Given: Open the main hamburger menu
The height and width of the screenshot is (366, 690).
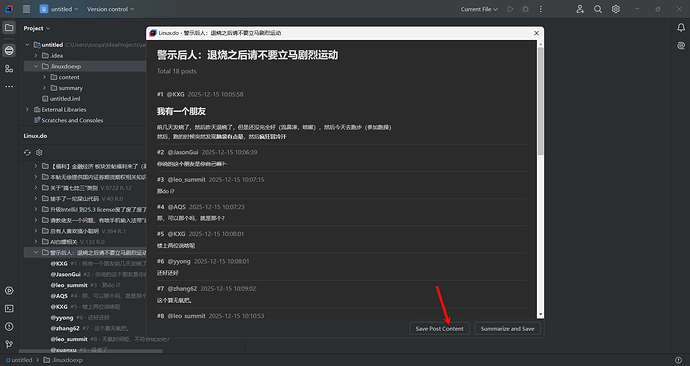Looking at the screenshot, I should [x=26, y=9].
